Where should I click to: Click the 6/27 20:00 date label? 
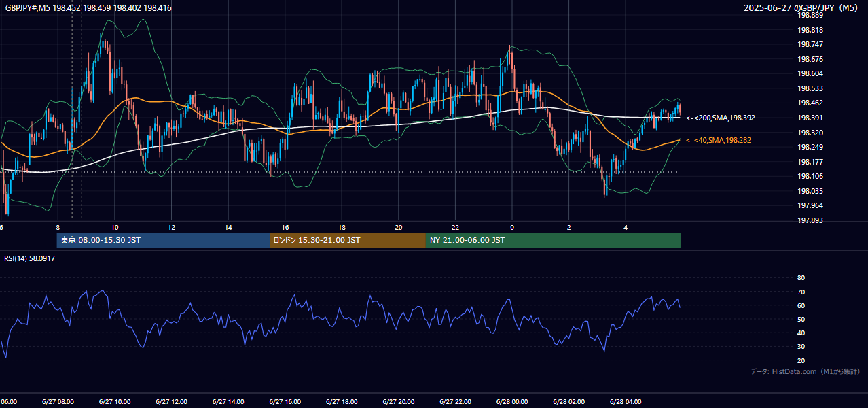(399, 401)
